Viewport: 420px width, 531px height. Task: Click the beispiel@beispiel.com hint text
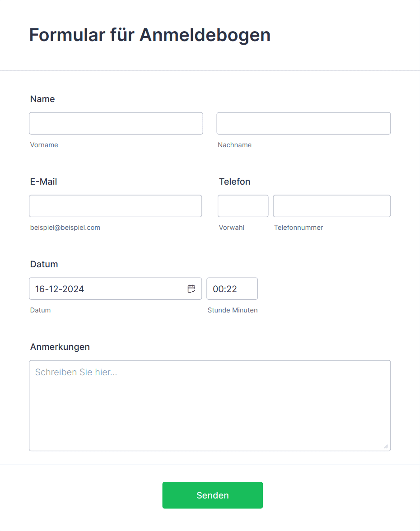pyautogui.click(x=65, y=228)
